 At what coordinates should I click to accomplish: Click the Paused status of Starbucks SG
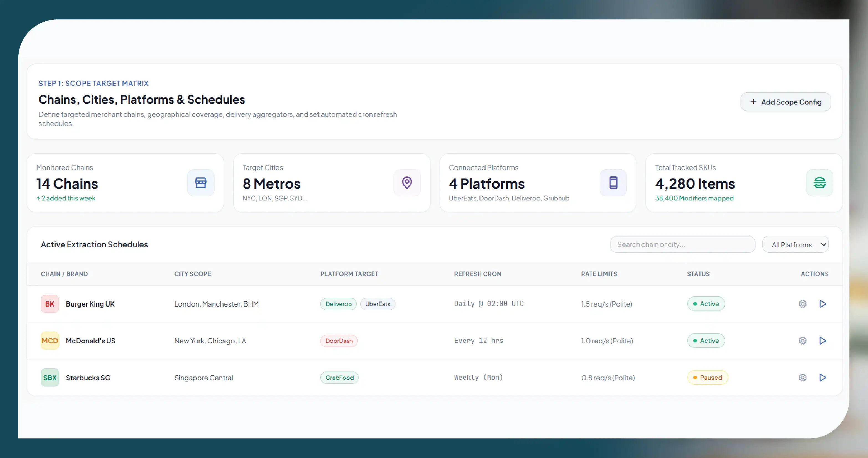pyautogui.click(x=708, y=377)
